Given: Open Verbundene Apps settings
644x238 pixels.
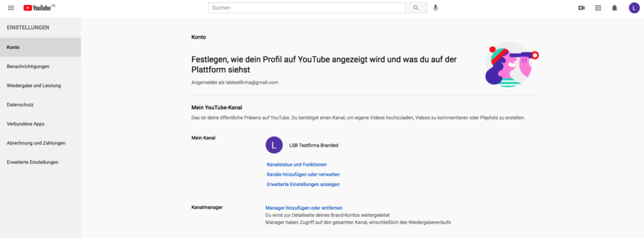Looking at the screenshot, I should [x=40, y=124].
